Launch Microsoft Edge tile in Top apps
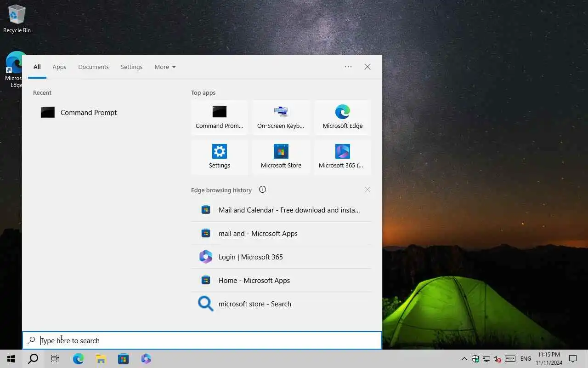Viewport: 588px width, 368px height. 343,118
